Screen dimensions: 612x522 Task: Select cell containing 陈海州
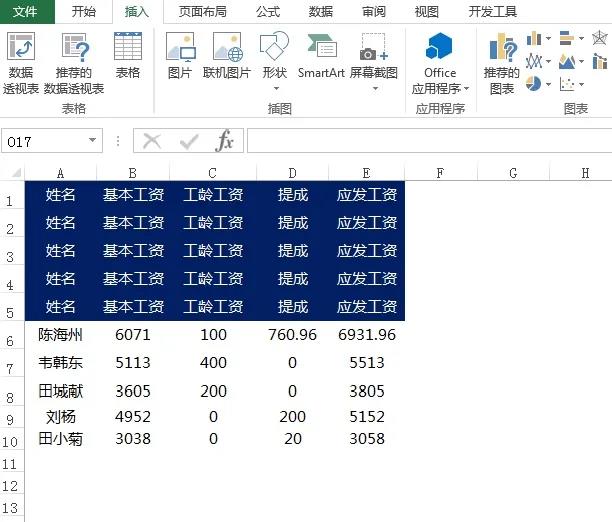(x=61, y=334)
